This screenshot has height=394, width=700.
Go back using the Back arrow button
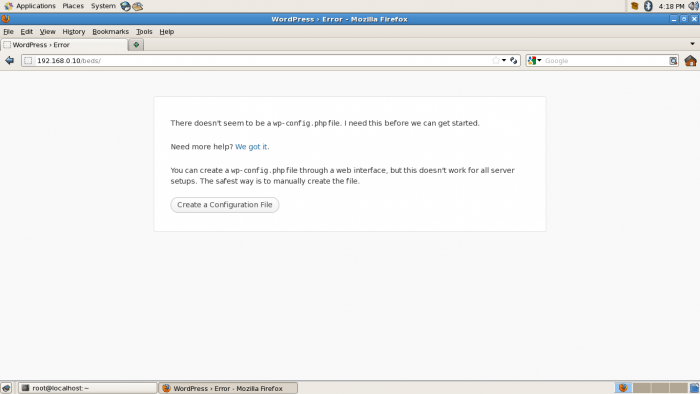(9, 60)
